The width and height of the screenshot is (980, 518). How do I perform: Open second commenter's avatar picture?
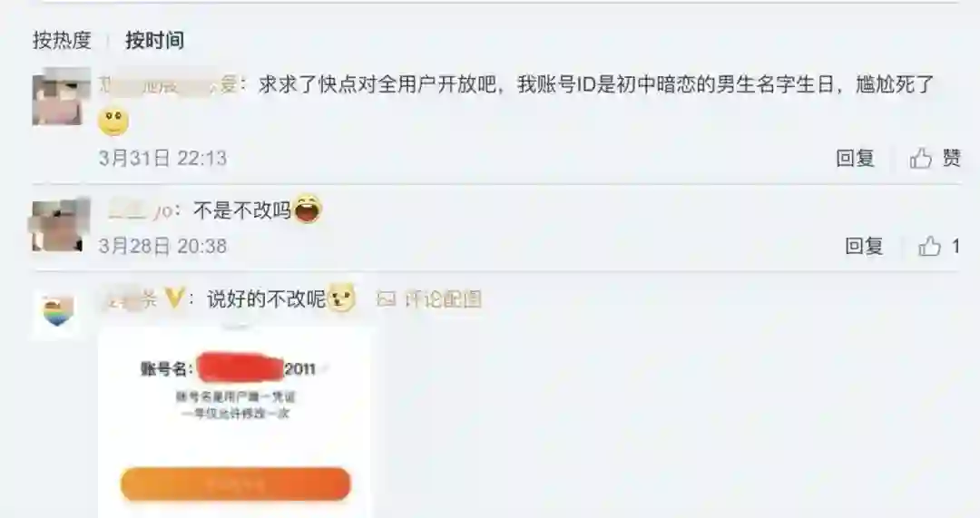[57, 225]
